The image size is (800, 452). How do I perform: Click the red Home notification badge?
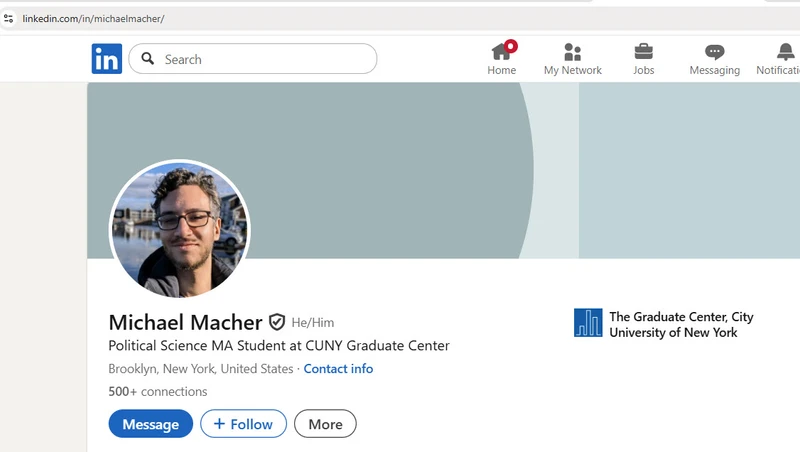(x=511, y=45)
